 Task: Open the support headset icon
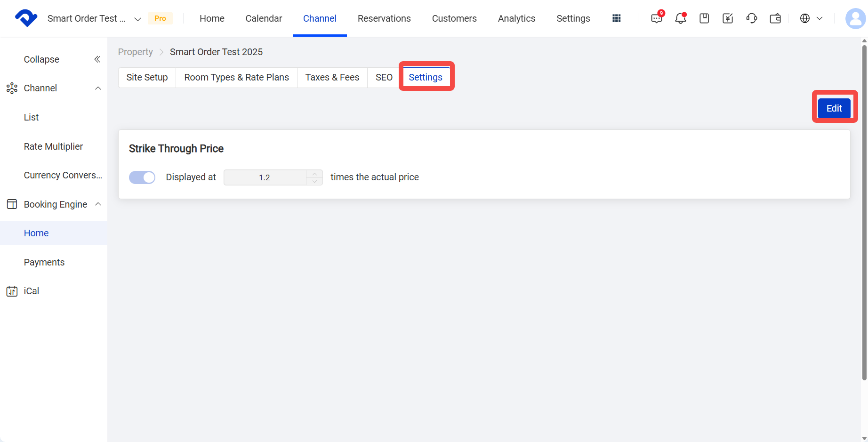pyautogui.click(x=752, y=18)
